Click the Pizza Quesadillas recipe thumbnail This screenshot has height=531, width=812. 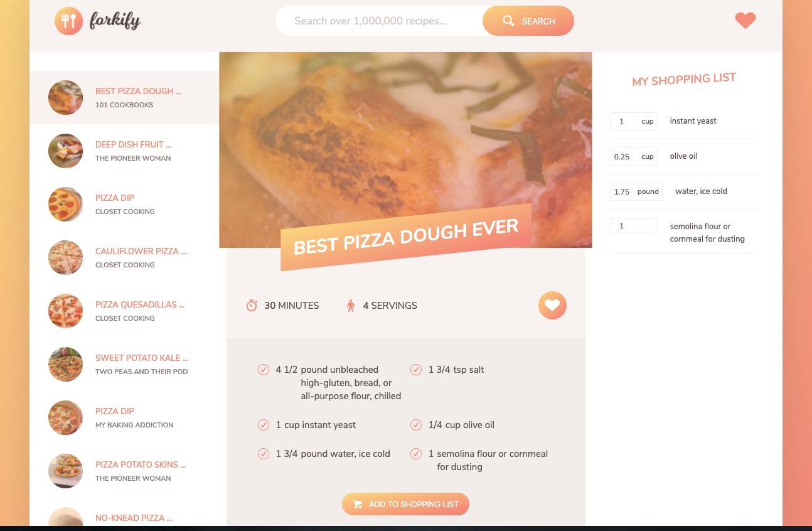point(65,311)
